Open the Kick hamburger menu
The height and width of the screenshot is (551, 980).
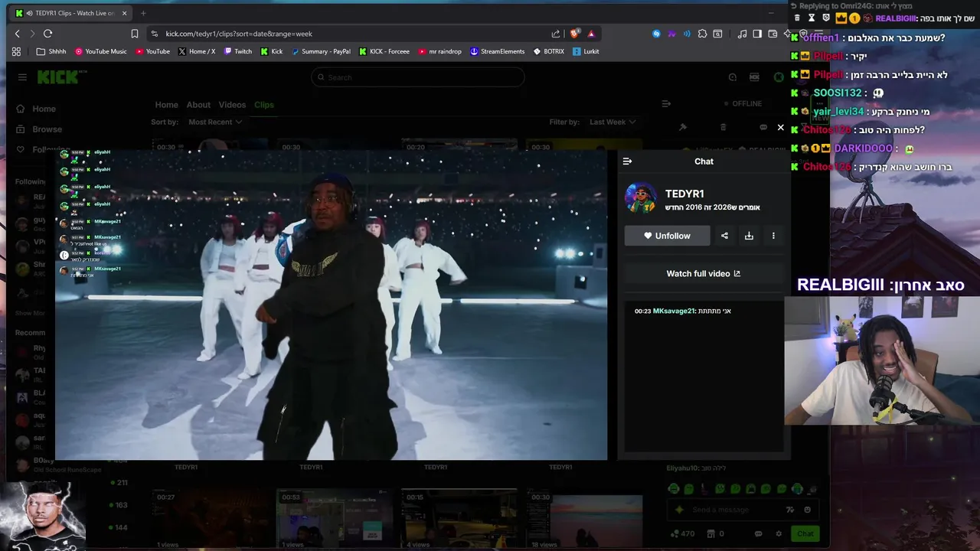pyautogui.click(x=22, y=77)
